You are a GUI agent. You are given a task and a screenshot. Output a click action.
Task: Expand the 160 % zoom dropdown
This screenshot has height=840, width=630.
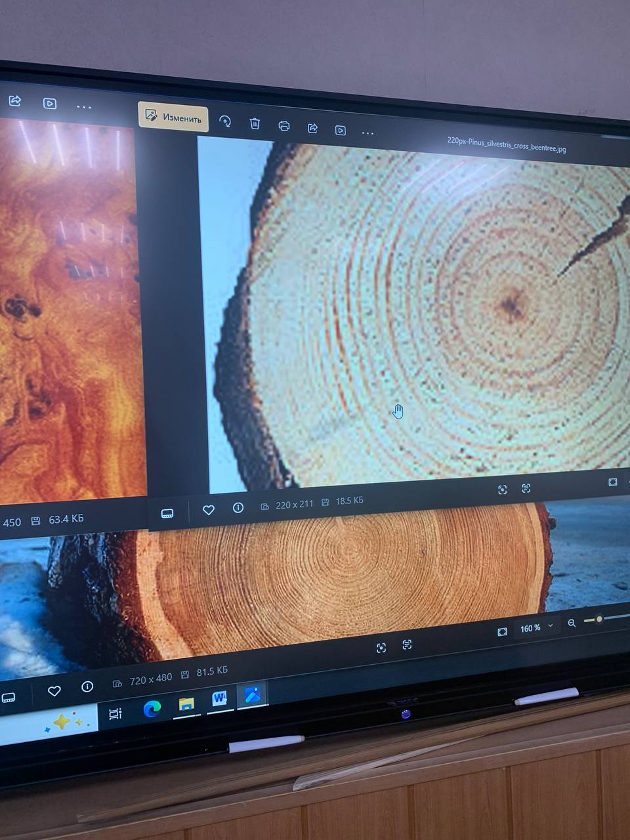(x=550, y=626)
